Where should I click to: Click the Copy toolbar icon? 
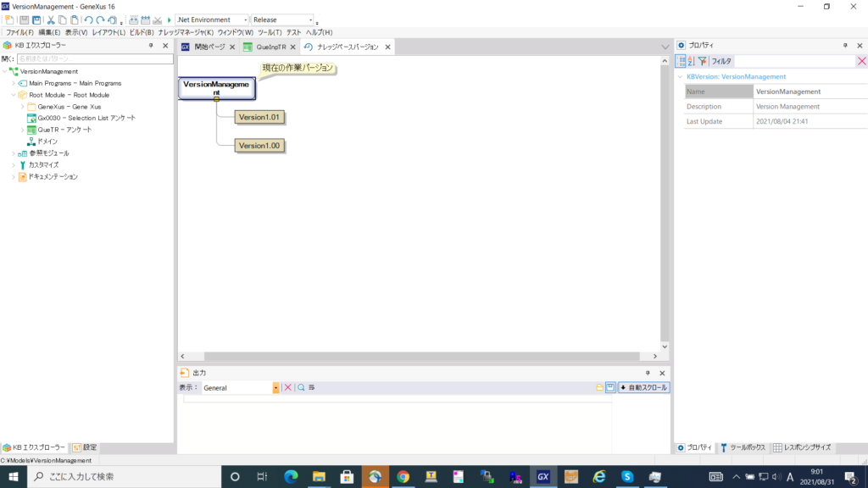pos(63,20)
